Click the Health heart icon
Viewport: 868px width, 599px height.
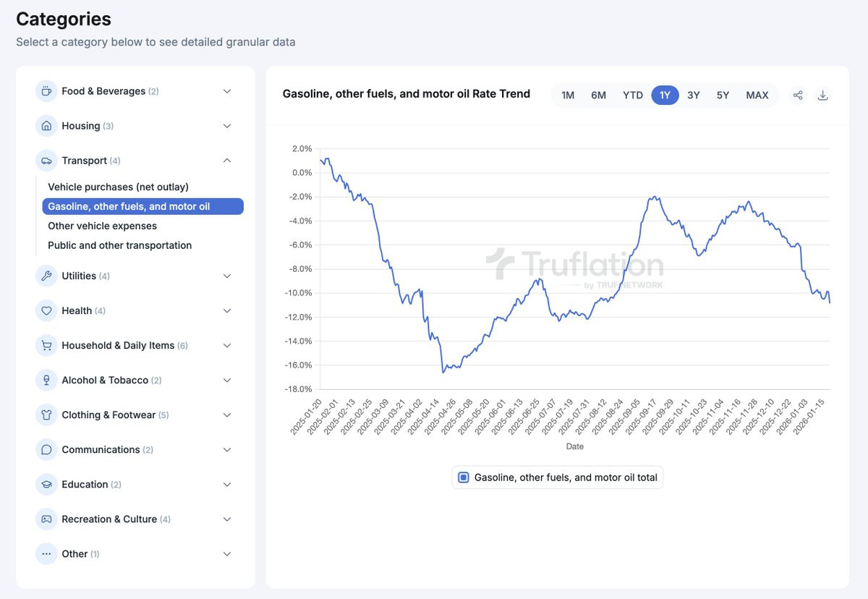(x=46, y=311)
